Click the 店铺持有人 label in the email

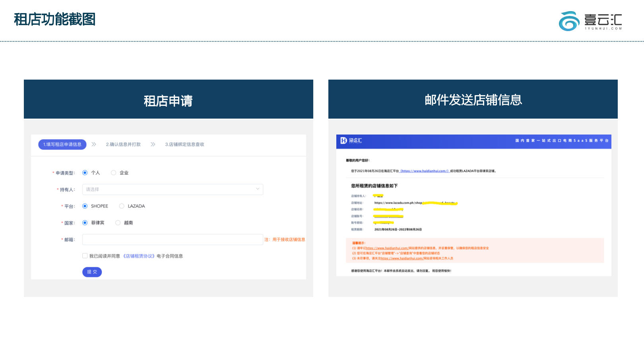click(x=358, y=196)
